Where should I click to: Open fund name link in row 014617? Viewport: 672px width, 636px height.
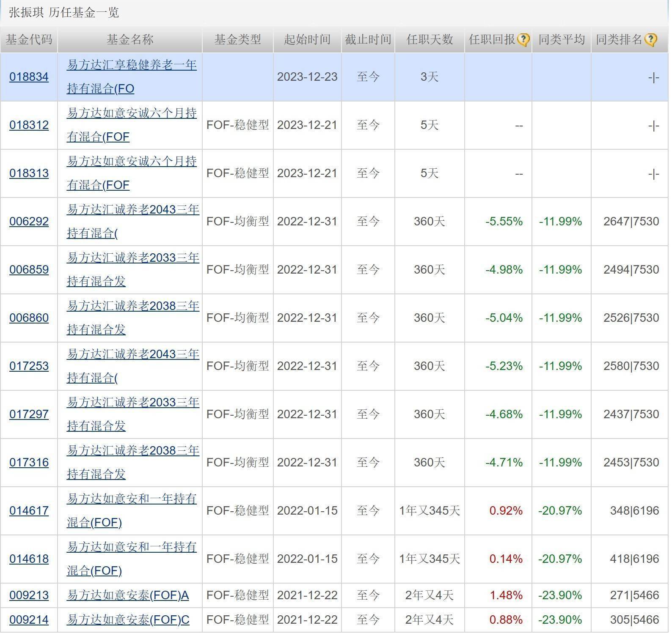tap(132, 511)
